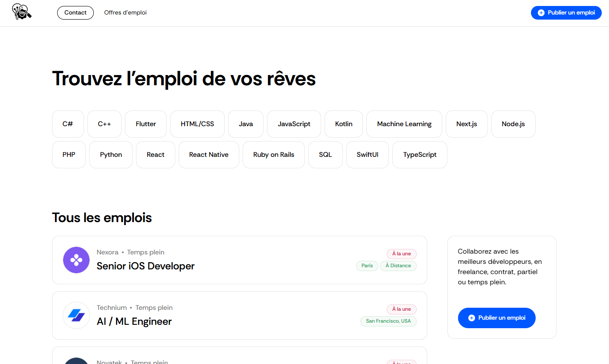This screenshot has width=609, height=364.
Task: Show SwiftUI jobs
Action: (x=368, y=155)
